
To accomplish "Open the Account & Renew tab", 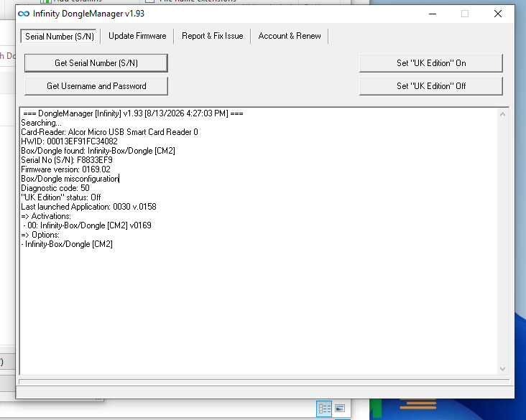I will point(289,36).
